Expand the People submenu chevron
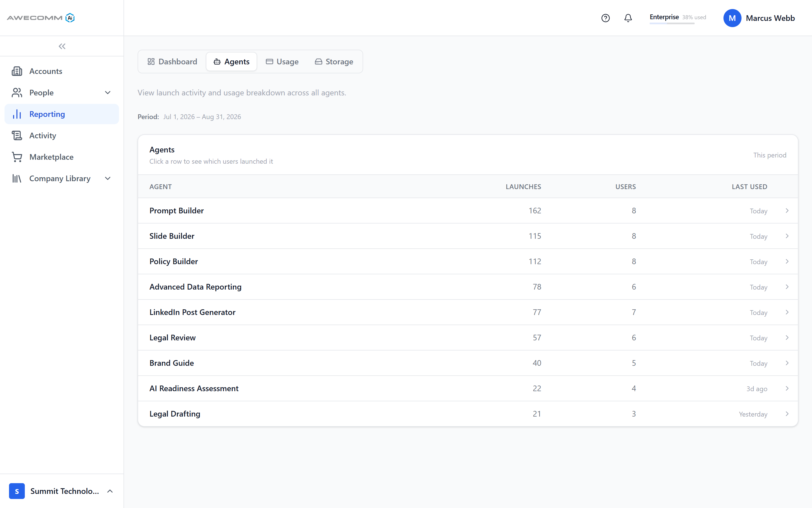 click(108, 93)
